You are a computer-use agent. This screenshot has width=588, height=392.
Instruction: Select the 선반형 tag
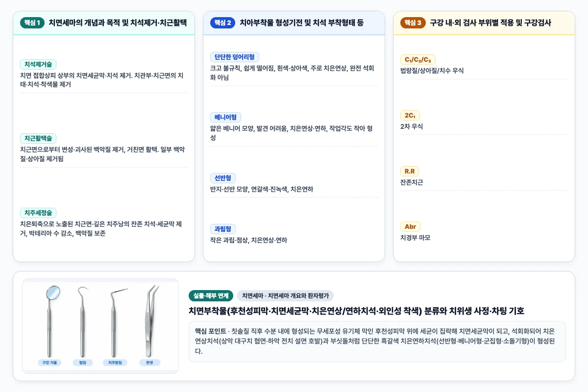click(223, 177)
